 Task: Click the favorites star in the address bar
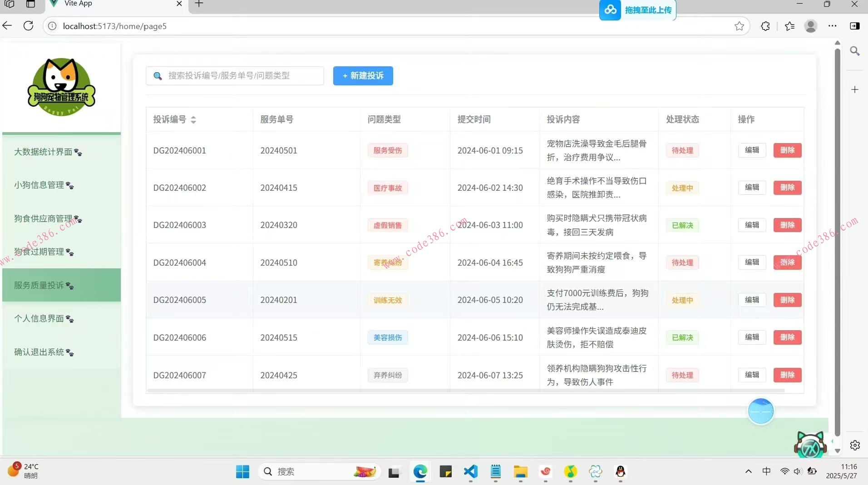(739, 26)
